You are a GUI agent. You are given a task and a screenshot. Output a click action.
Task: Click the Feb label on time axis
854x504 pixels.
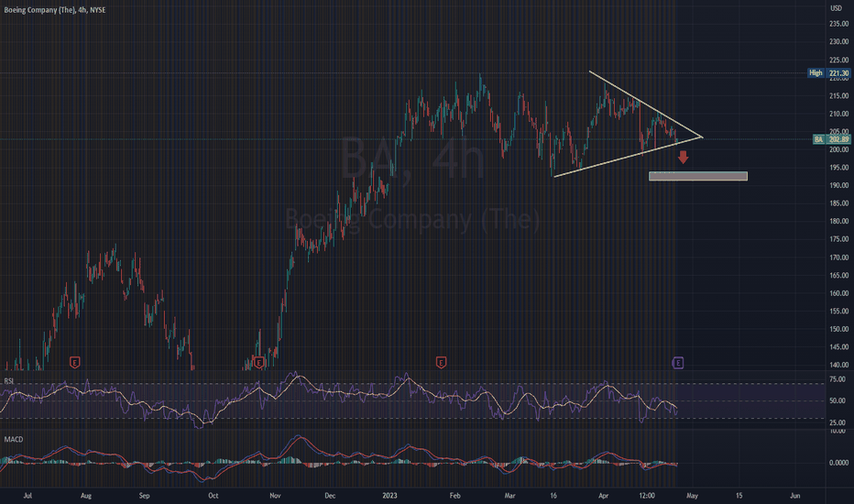click(x=454, y=496)
